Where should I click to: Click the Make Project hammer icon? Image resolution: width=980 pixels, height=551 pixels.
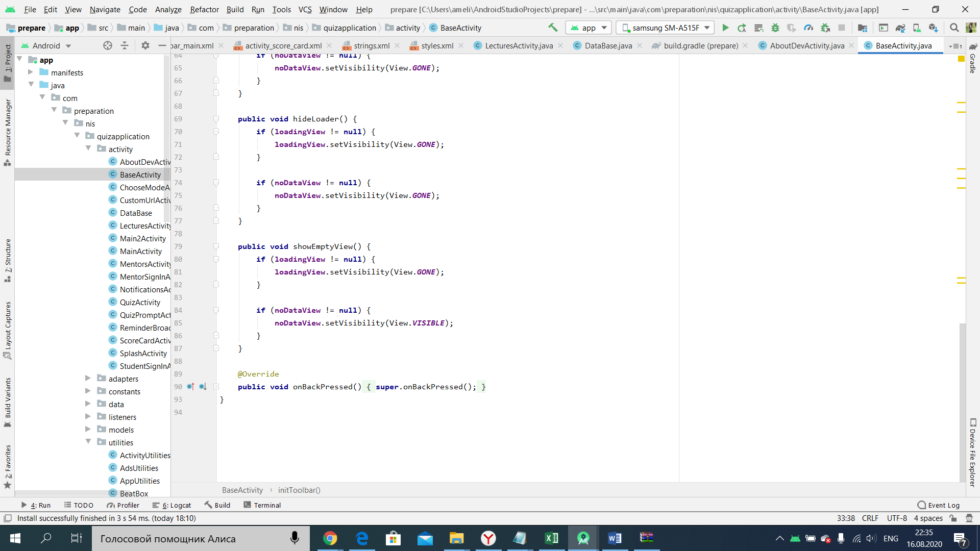click(x=553, y=28)
